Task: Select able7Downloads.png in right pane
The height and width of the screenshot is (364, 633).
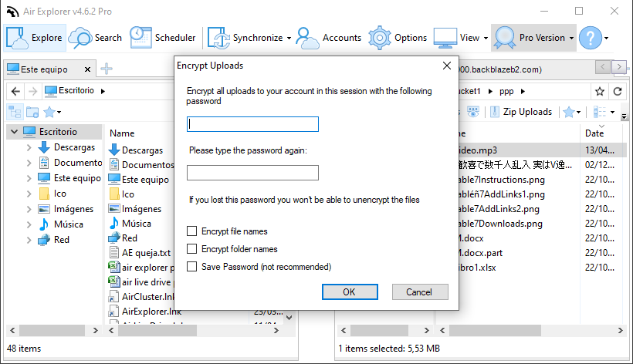Action: click(x=500, y=224)
